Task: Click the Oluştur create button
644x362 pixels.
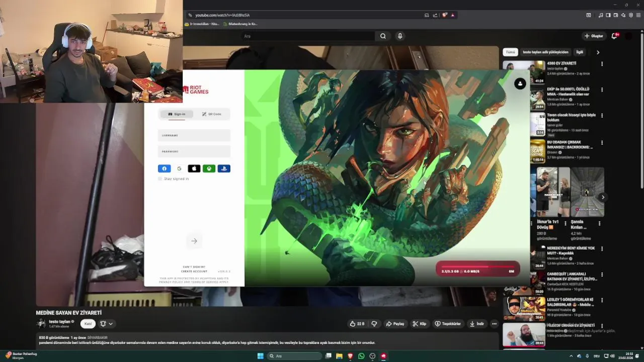Action: 594,36
